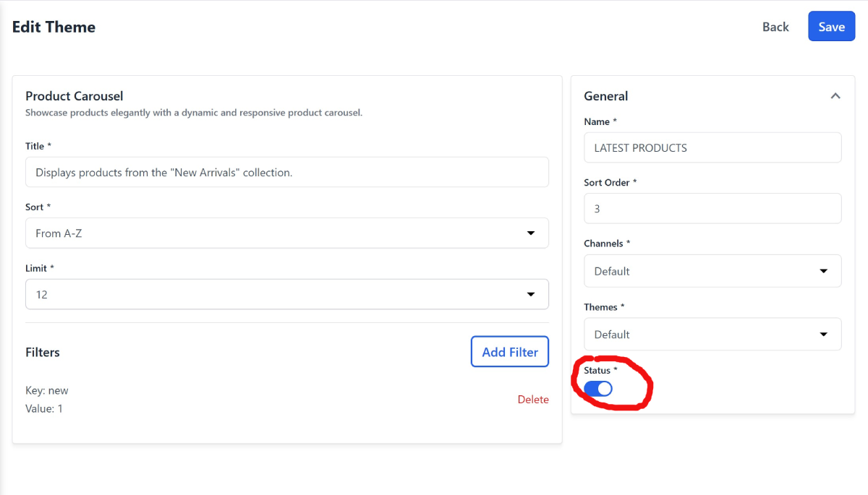Click the Save button

[x=831, y=27]
